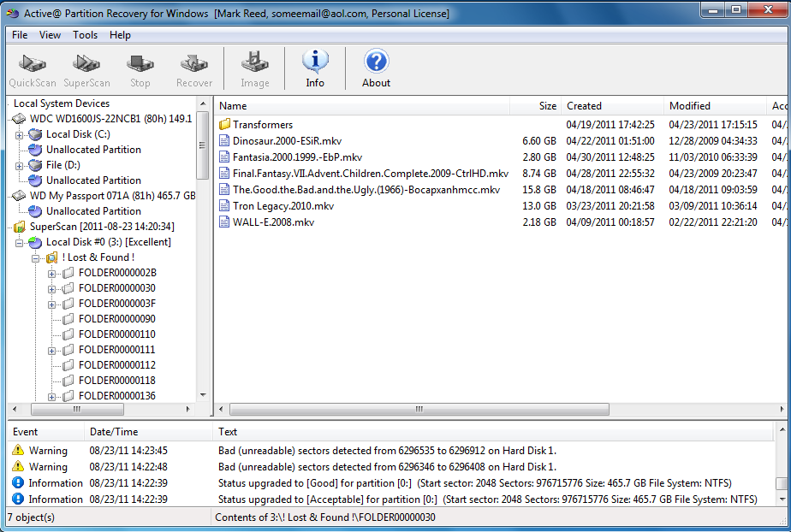Viewport: 791px width, 532px height.
Task: Expand FOLDER00000030 in the tree
Action: tap(51, 289)
